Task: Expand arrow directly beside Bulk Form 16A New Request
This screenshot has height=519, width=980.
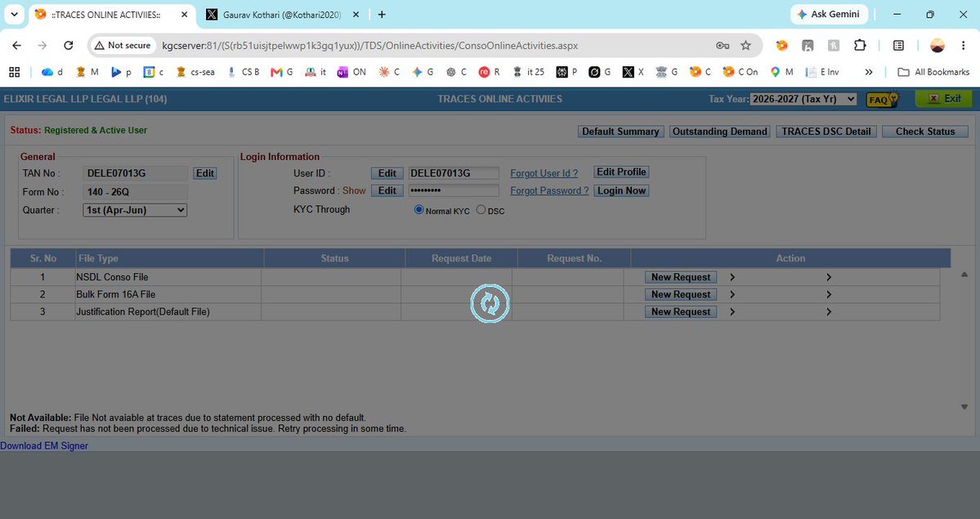Action: point(732,294)
